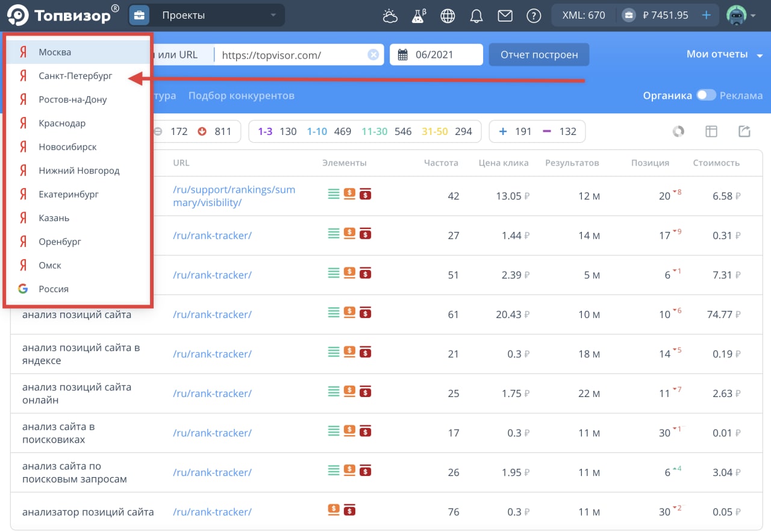
Task: Click the green lines icon in the visibility URL row
Action: point(334,193)
